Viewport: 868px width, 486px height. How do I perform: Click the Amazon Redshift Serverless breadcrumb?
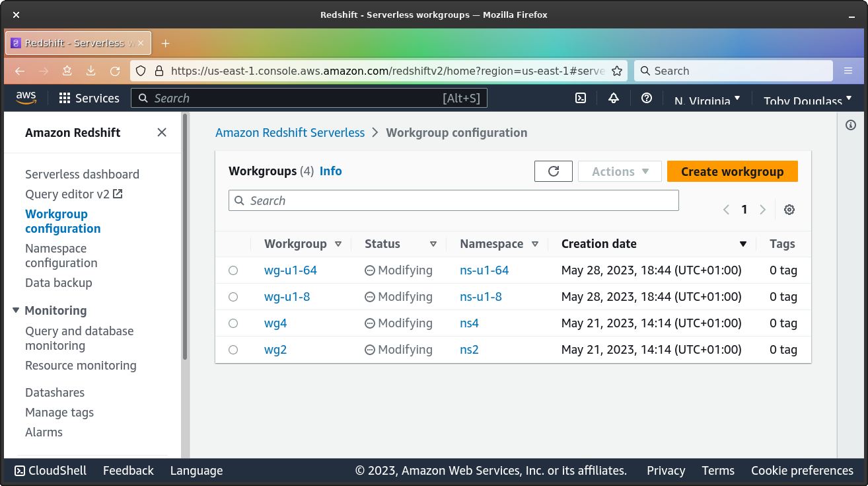[290, 132]
